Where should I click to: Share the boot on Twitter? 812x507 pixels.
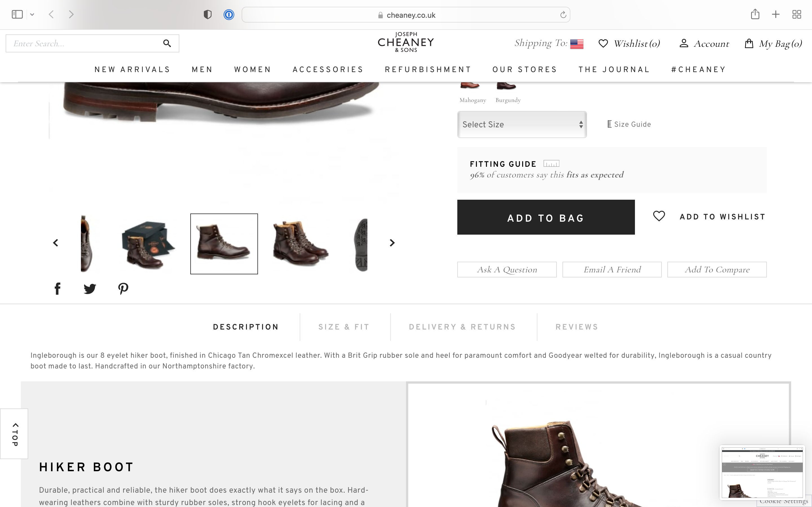[x=90, y=289]
